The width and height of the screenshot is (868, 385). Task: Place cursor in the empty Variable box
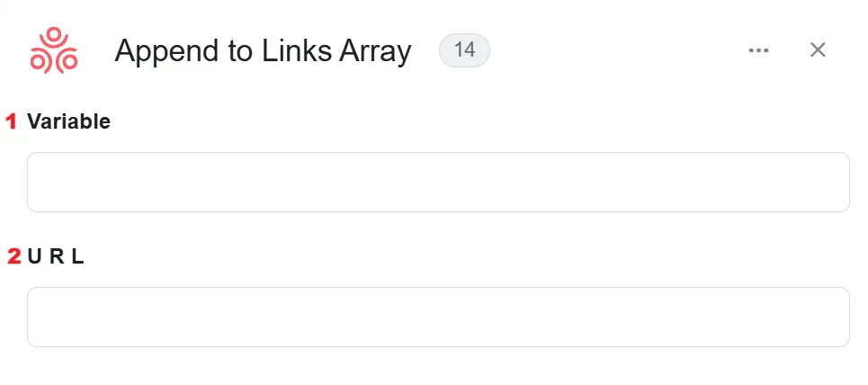[x=438, y=182]
